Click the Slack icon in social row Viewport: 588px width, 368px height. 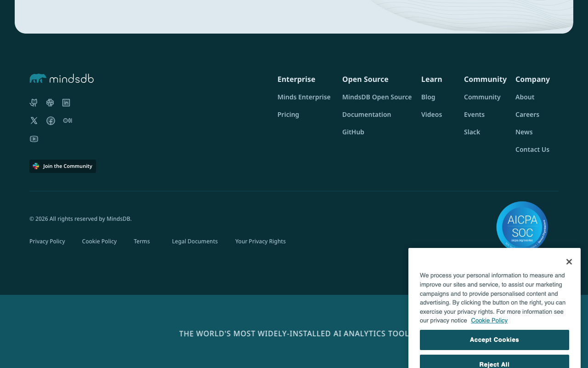(x=50, y=103)
